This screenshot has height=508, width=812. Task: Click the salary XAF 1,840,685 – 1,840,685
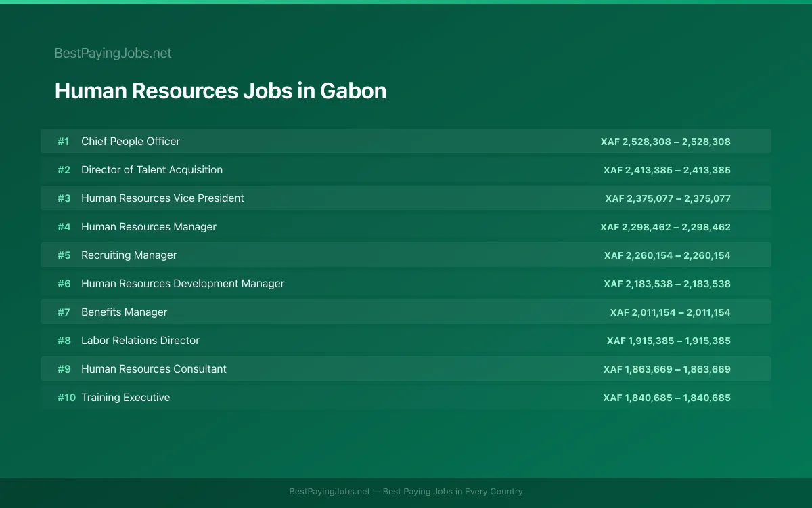pos(667,398)
